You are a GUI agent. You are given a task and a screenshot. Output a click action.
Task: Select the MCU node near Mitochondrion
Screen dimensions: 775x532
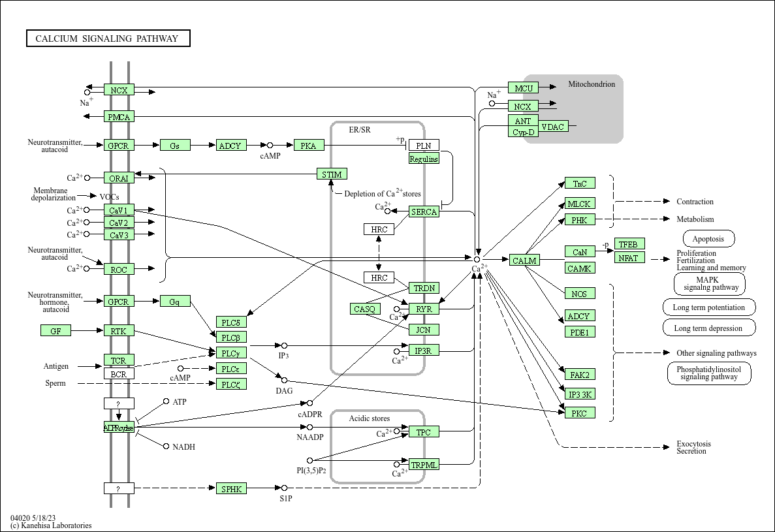[523, 88]
